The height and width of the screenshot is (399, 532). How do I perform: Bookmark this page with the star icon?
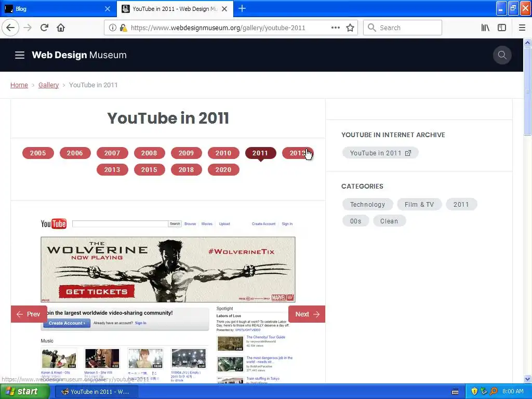pos(350,28)
